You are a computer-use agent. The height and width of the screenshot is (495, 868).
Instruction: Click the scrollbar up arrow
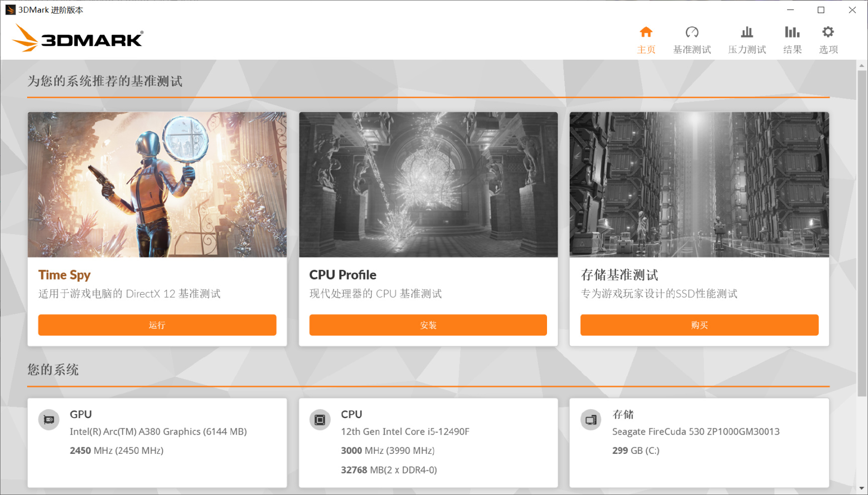click(x=862, y=65)
